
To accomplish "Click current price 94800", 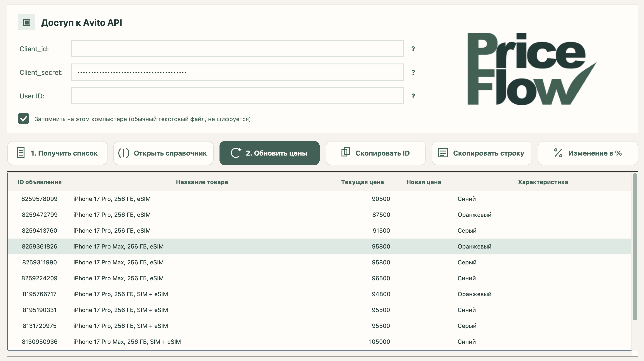I will [x=381, y=294].
